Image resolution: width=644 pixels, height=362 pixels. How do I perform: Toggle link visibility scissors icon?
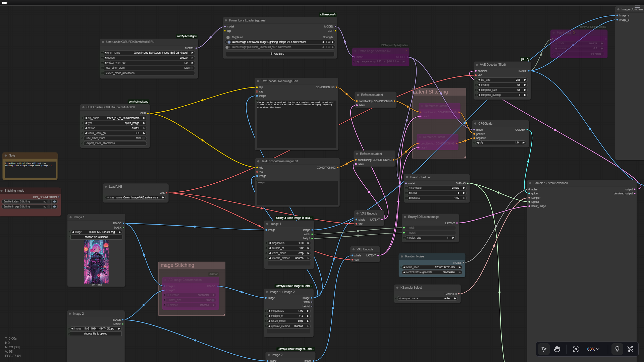(x=631, y=349)
